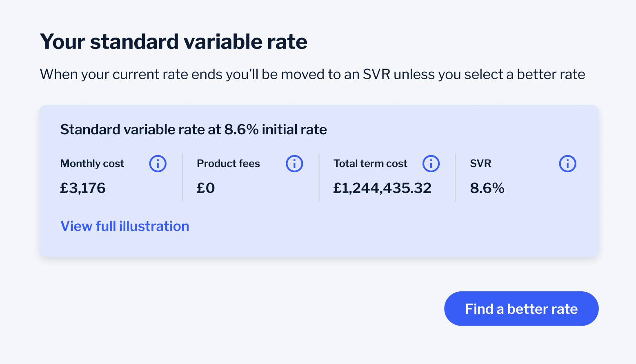The width and height of the screenshot is (636, 364).
Task: Click Find a better rate
Action: [521, 309]
